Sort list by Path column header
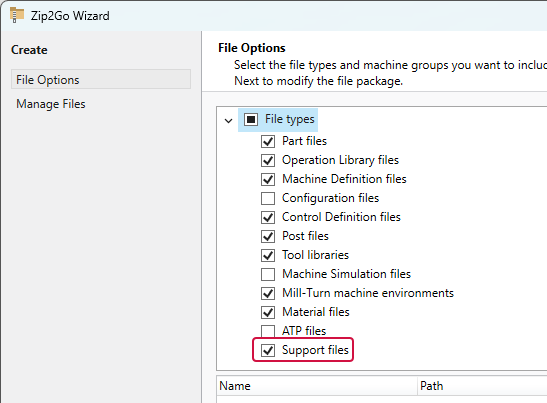 click(482, 386)
